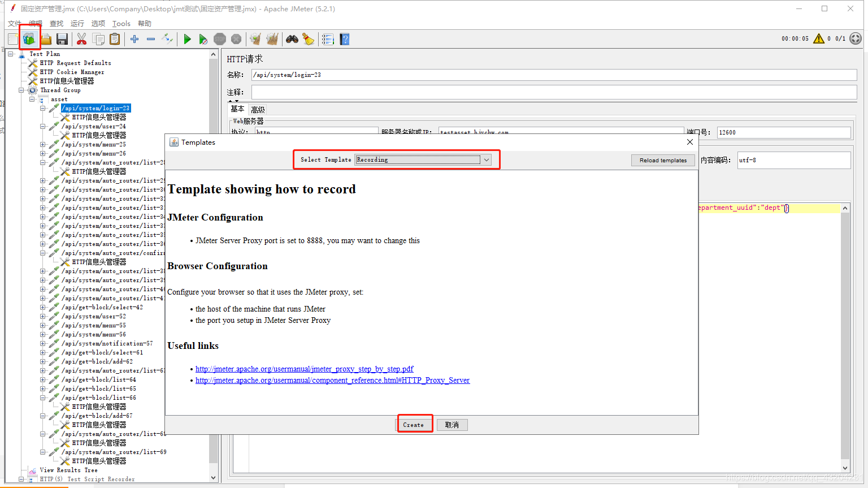Click the New test plan toolbar icon
The image size is (868, 488).
click(13, 39)
